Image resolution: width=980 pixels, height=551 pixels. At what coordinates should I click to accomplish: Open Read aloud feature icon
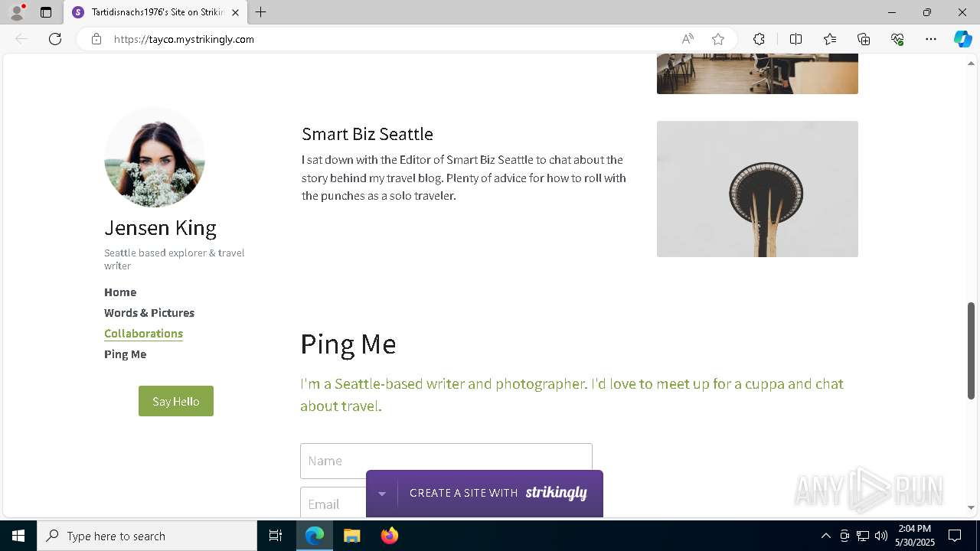coord(688,39)
